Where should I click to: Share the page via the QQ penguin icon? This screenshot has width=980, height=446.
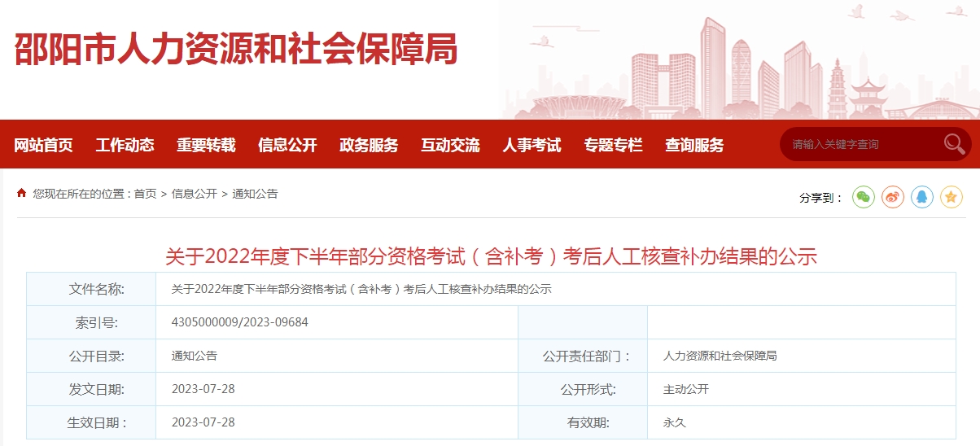point(922,197)
